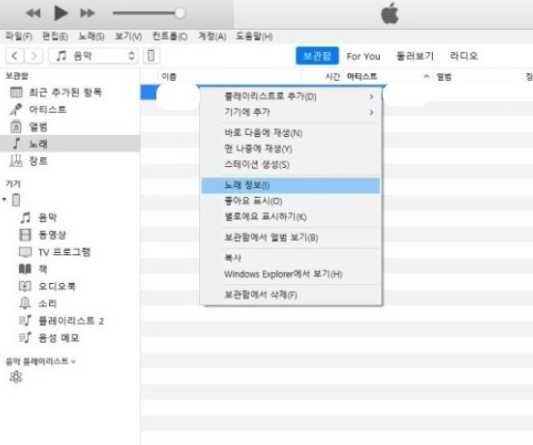
Task: Expand 플레이리스트로 추가(D) submenu
Action: (291, 97)
